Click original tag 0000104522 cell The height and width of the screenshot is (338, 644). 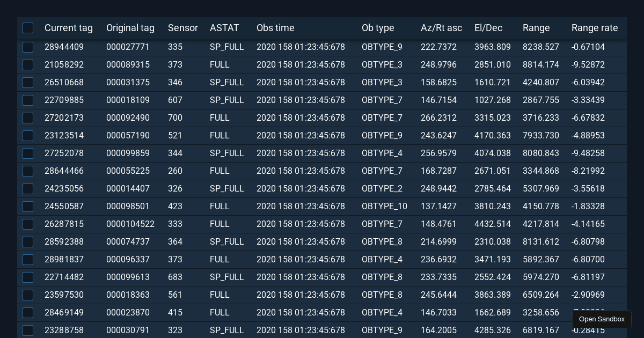130,224
